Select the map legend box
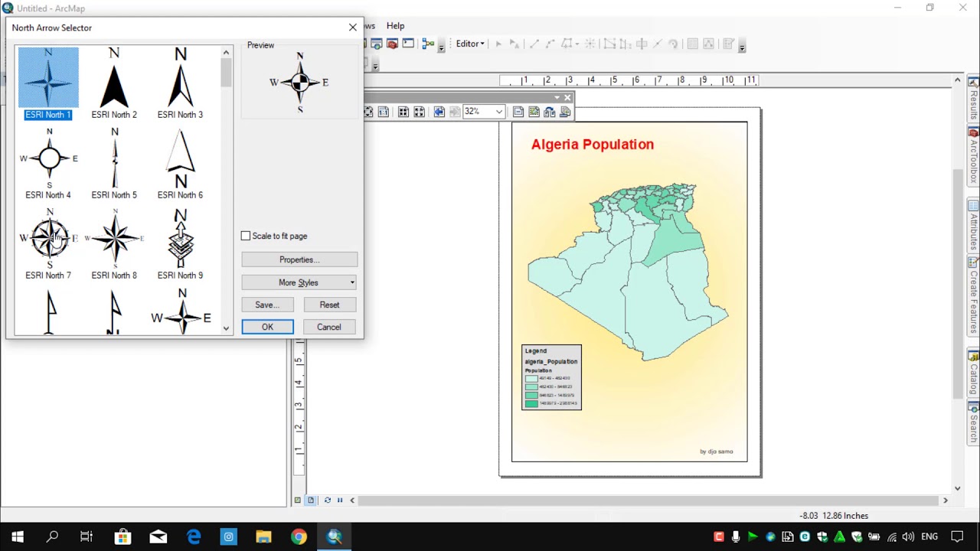 pos(551,377)
